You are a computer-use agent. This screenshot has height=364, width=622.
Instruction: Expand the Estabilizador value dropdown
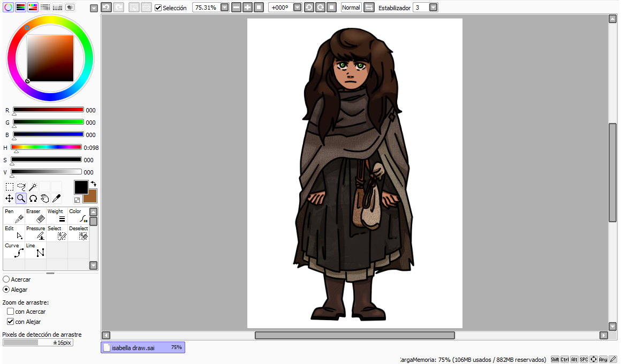433,7
